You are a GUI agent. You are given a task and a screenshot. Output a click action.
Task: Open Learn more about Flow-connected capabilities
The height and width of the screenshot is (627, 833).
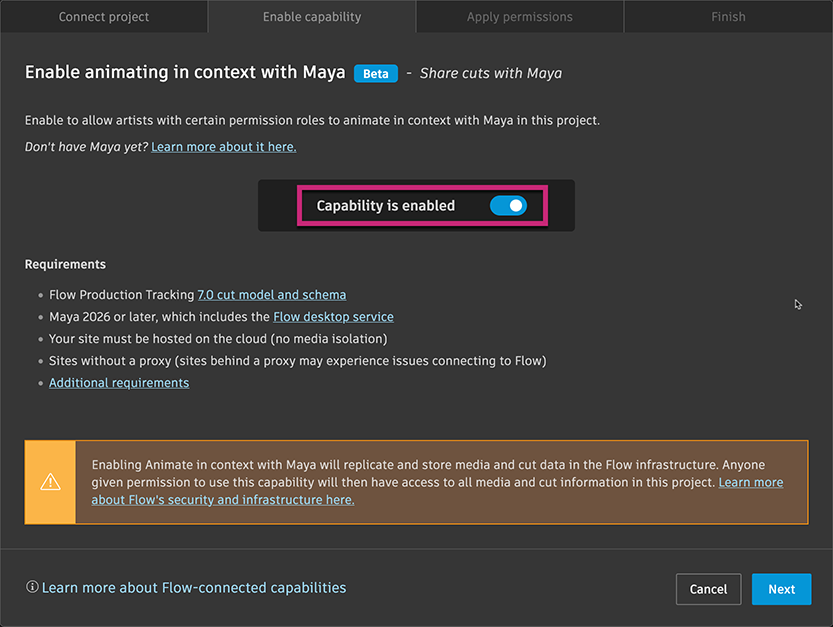(194, 588)
